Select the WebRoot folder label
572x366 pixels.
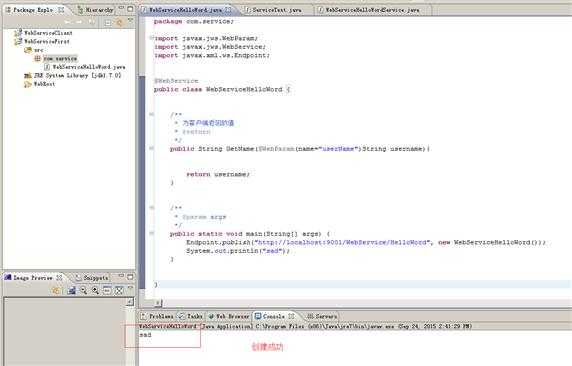(44, 84)
